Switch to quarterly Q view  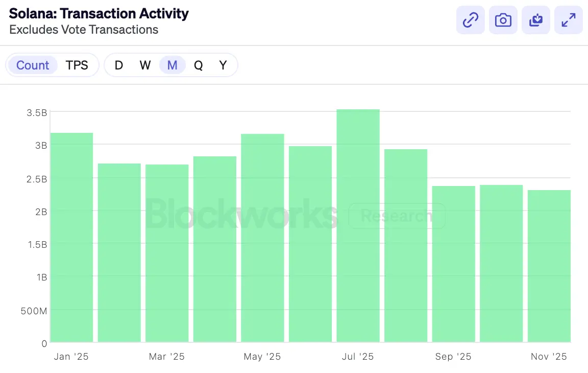coord(198,65)
